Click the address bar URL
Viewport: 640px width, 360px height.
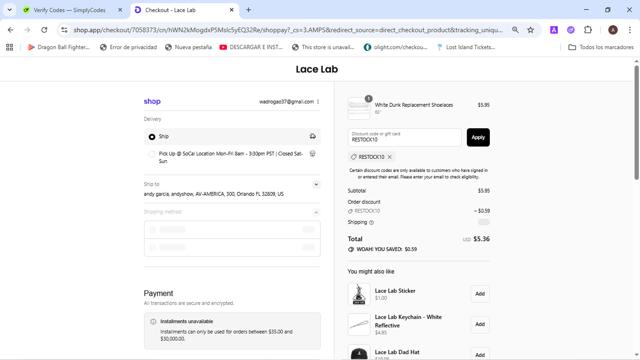tap(288, 30)
